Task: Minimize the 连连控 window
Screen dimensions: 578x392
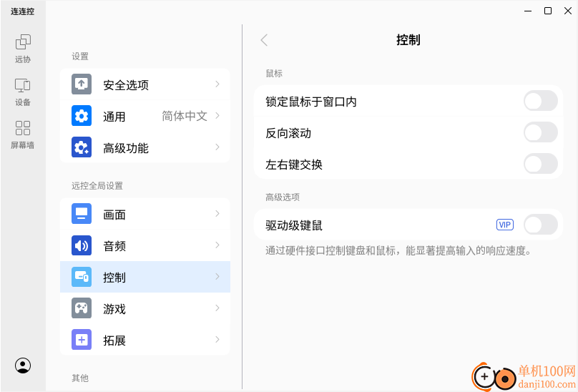Action: tap(528, 11)
